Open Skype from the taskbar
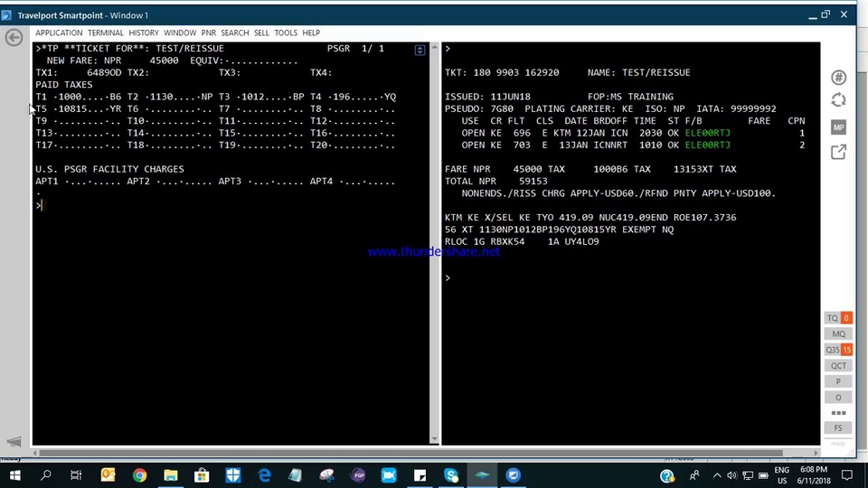The width and height of the screenshot is (868, 488). (451, 475)
